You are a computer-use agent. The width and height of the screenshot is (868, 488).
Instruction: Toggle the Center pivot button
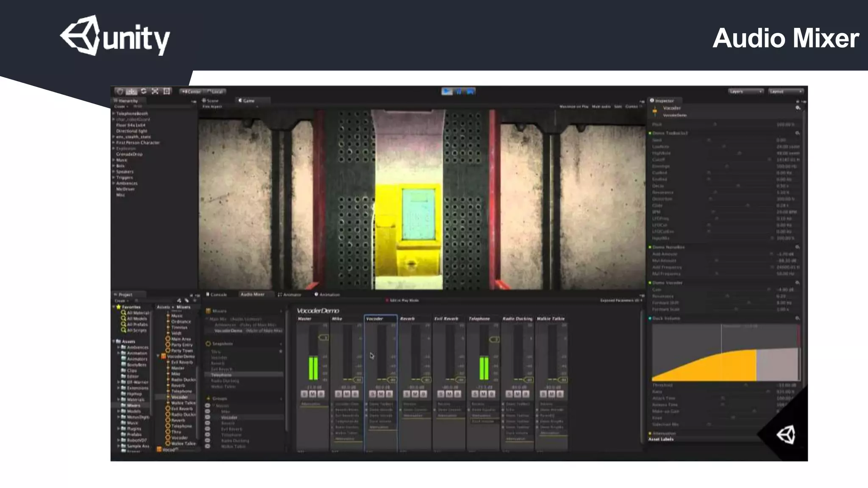pyautogui.click(x=191, y=91)
